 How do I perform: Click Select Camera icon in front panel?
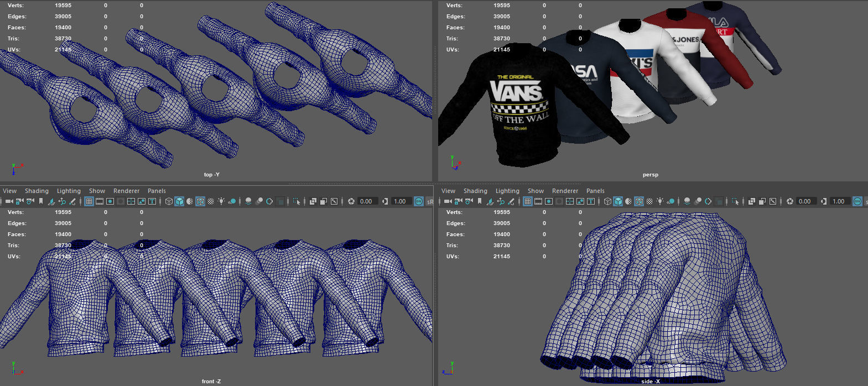point(9,201)
